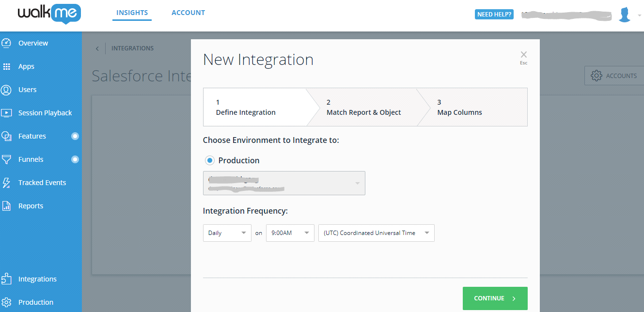Open the Daily frequency dropdown
This screenshot has height=312, width=644.
(227, 233)
